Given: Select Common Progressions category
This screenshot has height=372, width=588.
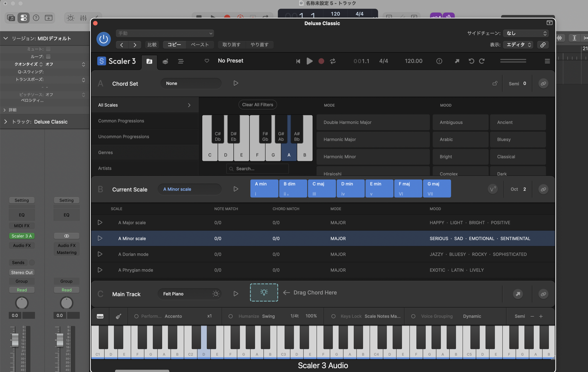Looking at the screenshot, I should pos(145,121).
